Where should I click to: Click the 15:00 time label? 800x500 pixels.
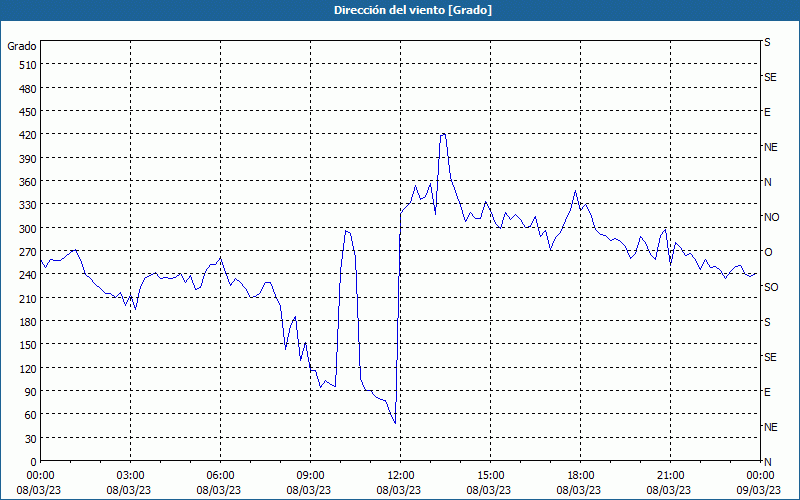[x=490, y=476]
